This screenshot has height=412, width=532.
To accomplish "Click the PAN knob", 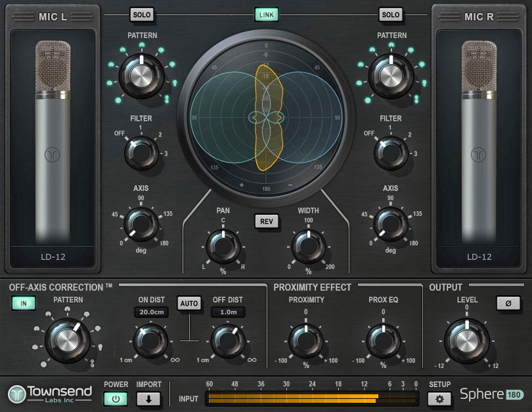I will [223, 247].
